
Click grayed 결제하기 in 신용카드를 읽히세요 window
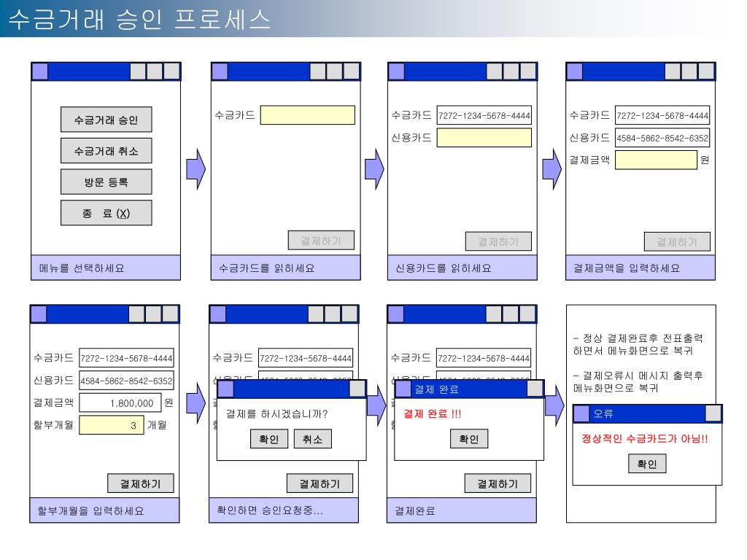tap(498, 241)
